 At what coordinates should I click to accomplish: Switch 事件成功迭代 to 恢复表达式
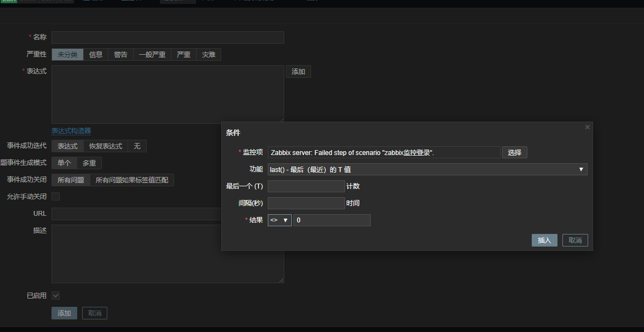tap(106, 146)
